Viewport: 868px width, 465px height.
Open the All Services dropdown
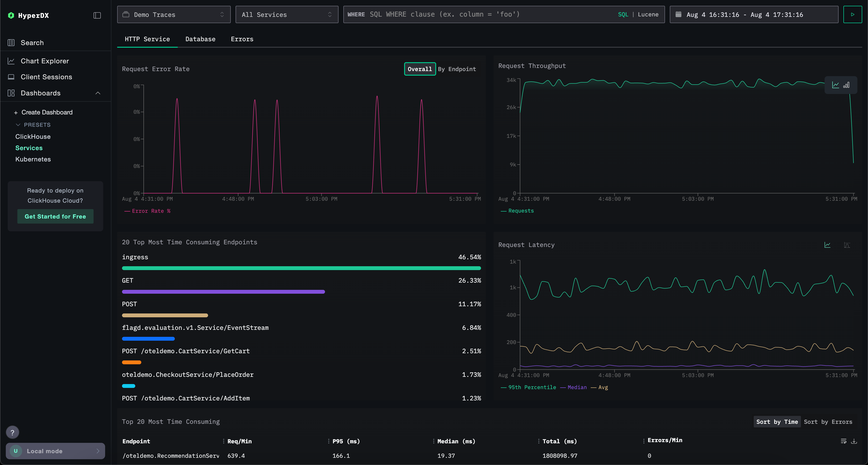(286, 14)
